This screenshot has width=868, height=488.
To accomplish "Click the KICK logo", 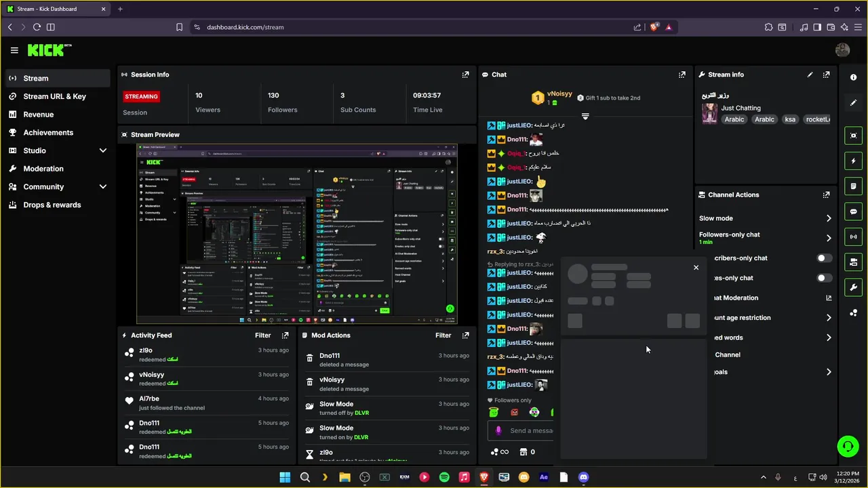I will point(49,50).
